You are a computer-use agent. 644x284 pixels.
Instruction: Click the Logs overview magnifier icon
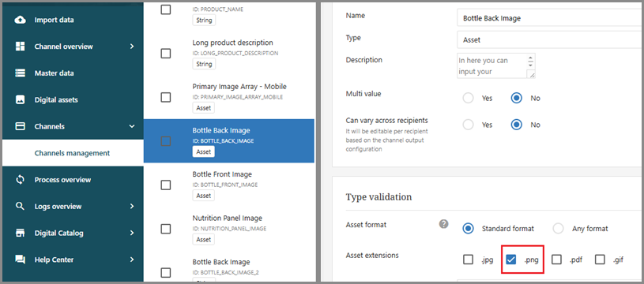[20, 207]
